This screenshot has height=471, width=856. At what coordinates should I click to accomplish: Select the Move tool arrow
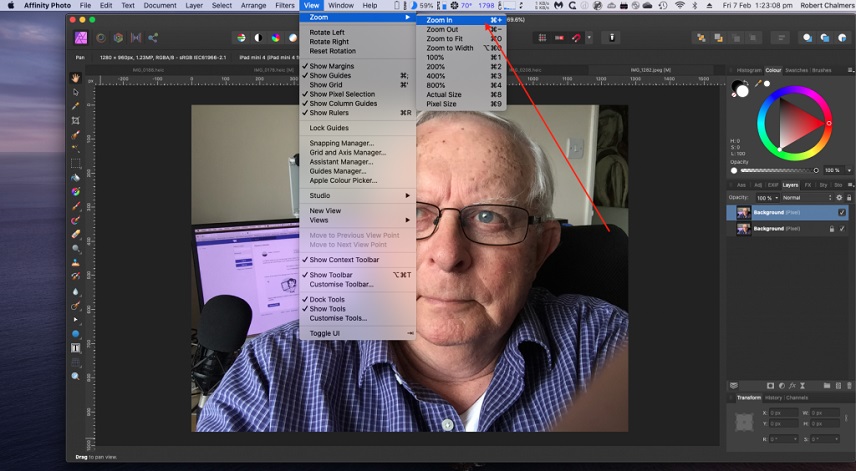click(75, 92)
